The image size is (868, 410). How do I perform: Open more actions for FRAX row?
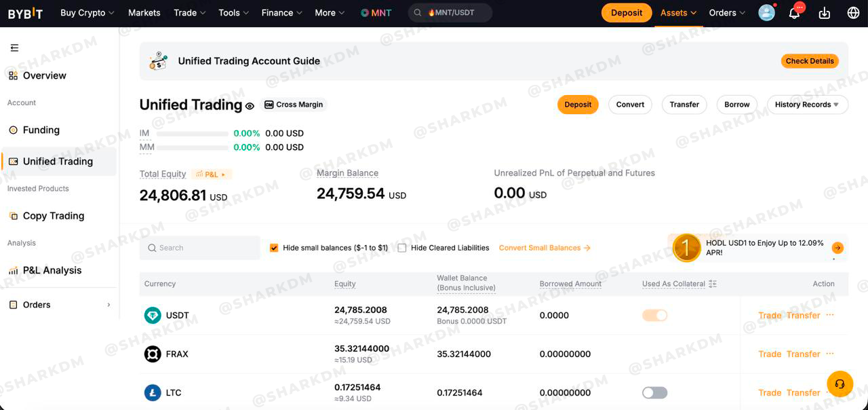pos(830,354)
